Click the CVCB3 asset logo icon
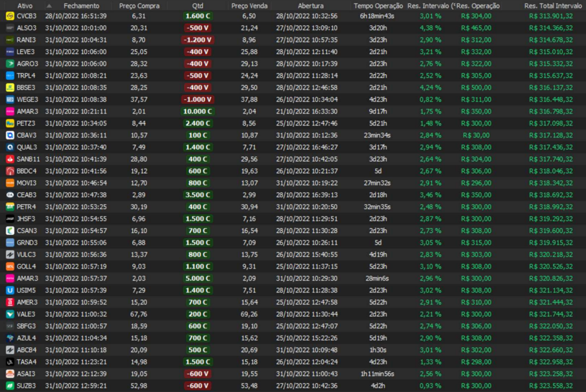The image size is (586, 392). [10, 16]
